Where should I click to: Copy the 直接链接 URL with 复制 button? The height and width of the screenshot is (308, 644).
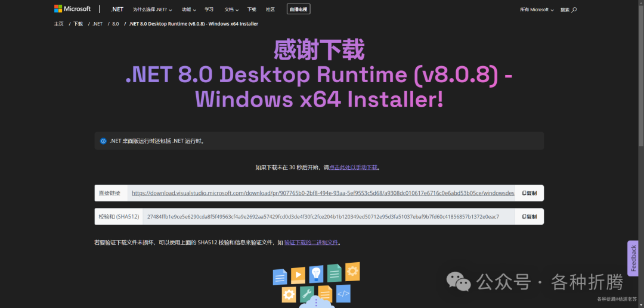[x=530, y=193]
